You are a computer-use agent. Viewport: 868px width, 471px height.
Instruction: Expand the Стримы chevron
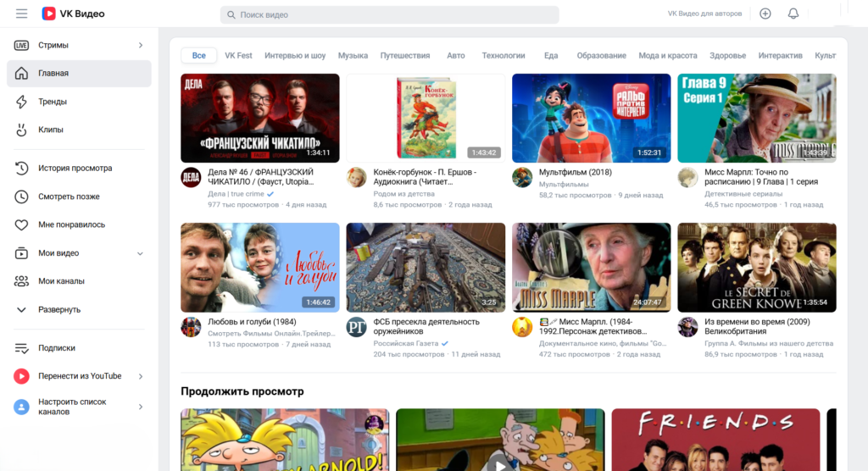141,46
